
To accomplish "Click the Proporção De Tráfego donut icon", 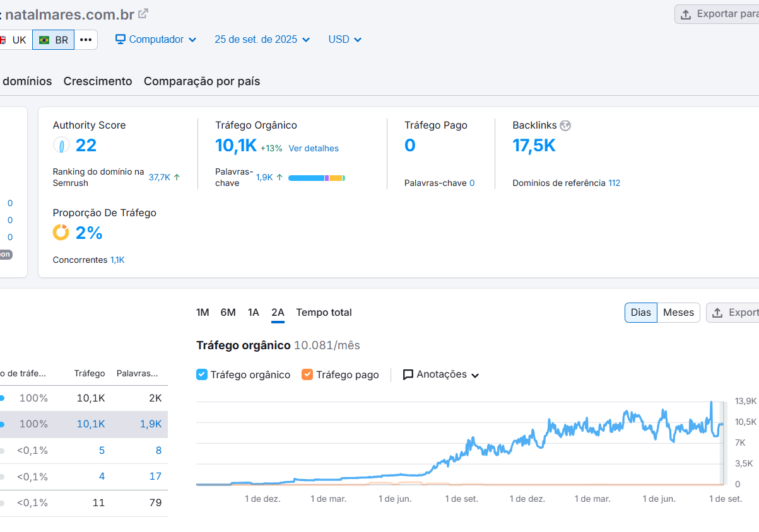I will pyautogui.click(x=61, y=233).
